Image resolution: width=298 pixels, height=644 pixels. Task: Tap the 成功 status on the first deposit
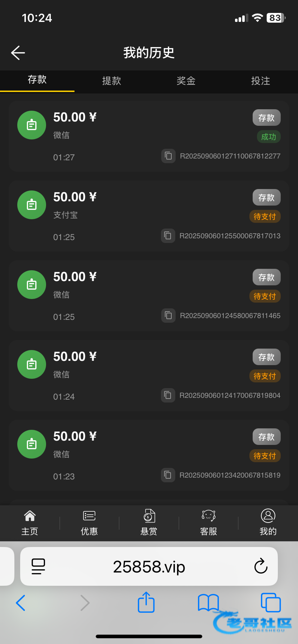click(x=268, y=137)
